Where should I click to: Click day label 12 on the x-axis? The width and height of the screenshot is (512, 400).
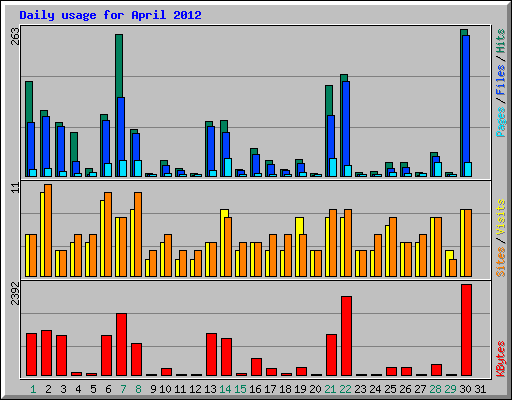click(x=195, y=389)
